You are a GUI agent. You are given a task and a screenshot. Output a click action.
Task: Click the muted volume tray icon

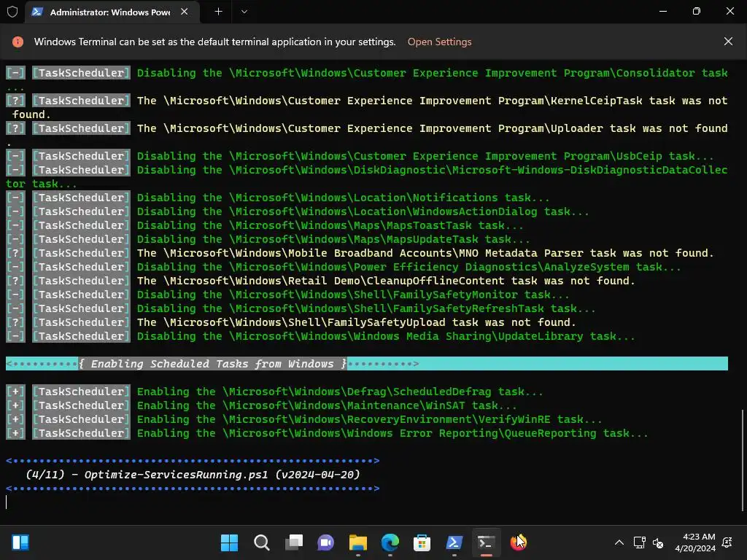click(658, 542)
